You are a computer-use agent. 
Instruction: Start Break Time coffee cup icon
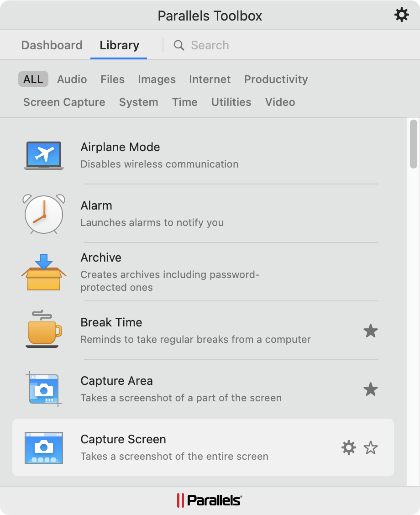tap(44, 330)
